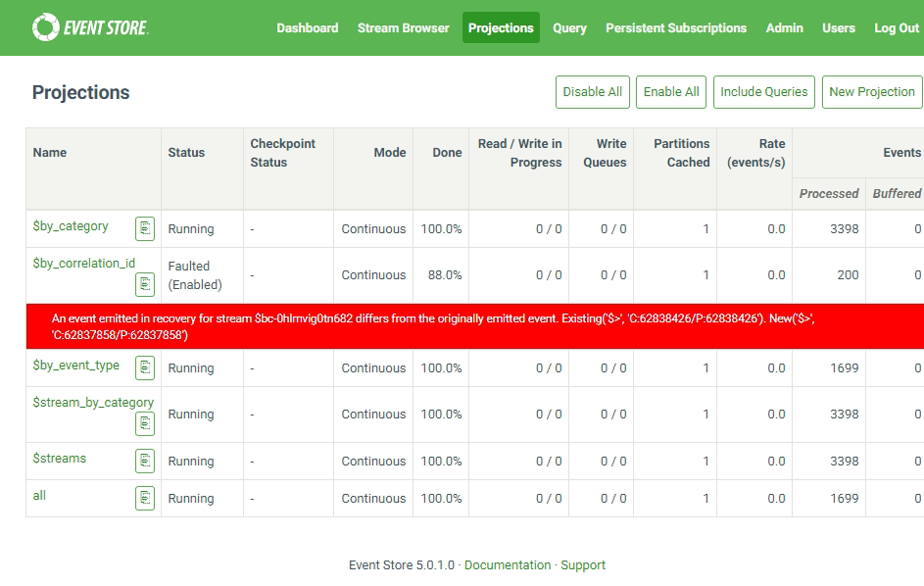This screenshot has width=924, height=586.
Task: Open document icon for $by_correlation_id projection
Action: (x=145, y=284)
